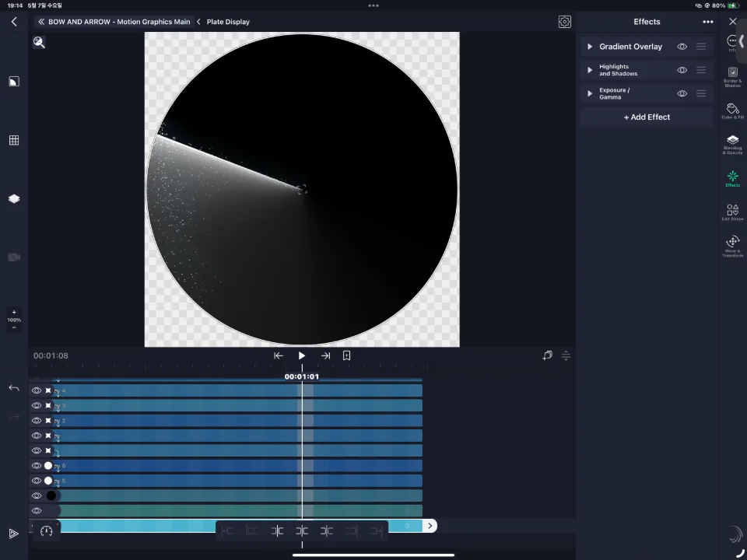Zoom in with the plus above 100%
The image size is (747, 560).
[x=14, y=313]
